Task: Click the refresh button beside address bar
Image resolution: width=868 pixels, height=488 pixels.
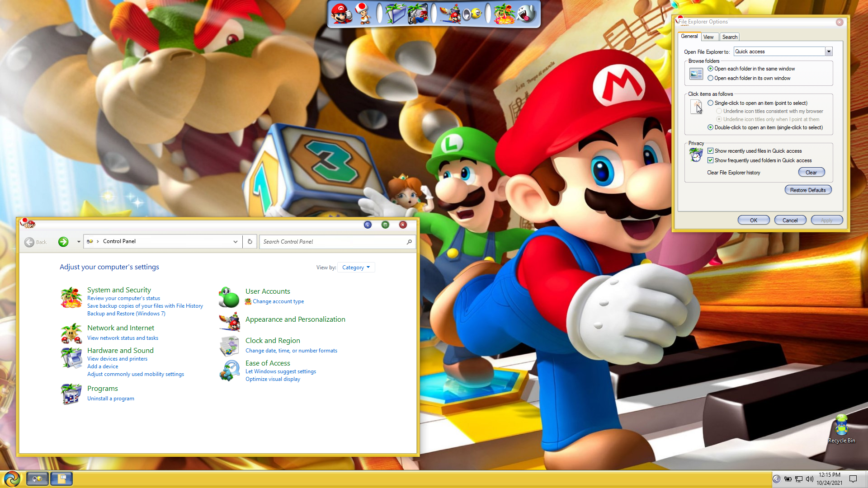Action: 250,241
